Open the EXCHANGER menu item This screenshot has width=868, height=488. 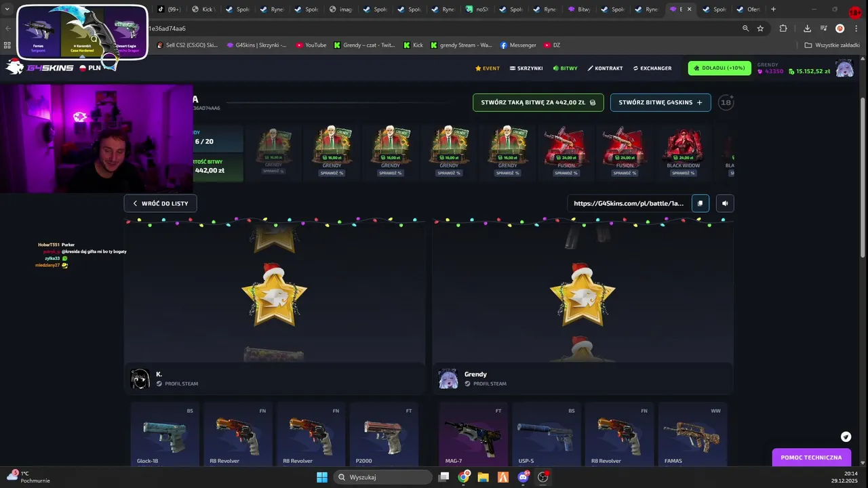click(652, 68)
